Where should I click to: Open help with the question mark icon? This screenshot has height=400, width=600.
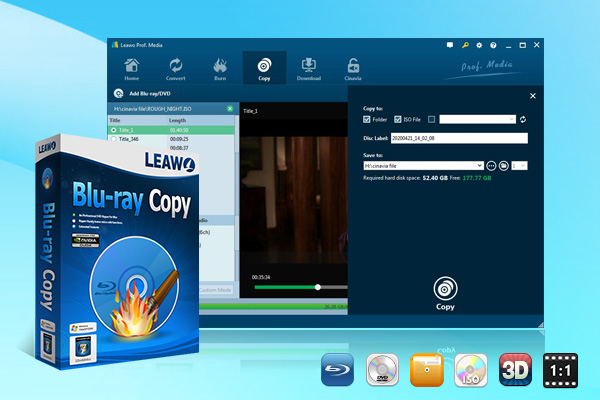(493, 45)
